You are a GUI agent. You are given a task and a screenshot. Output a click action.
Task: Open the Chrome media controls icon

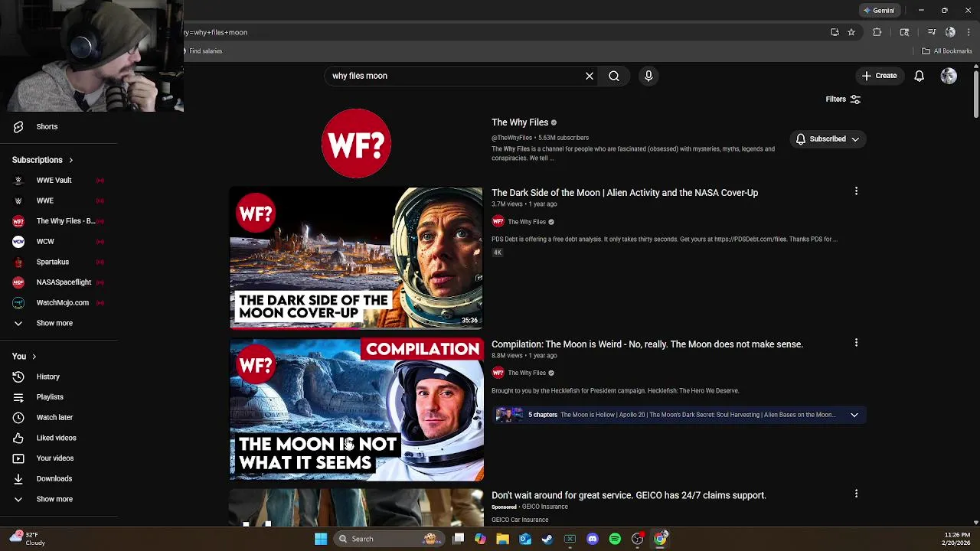pyautogui.click(x=932, y=32)
